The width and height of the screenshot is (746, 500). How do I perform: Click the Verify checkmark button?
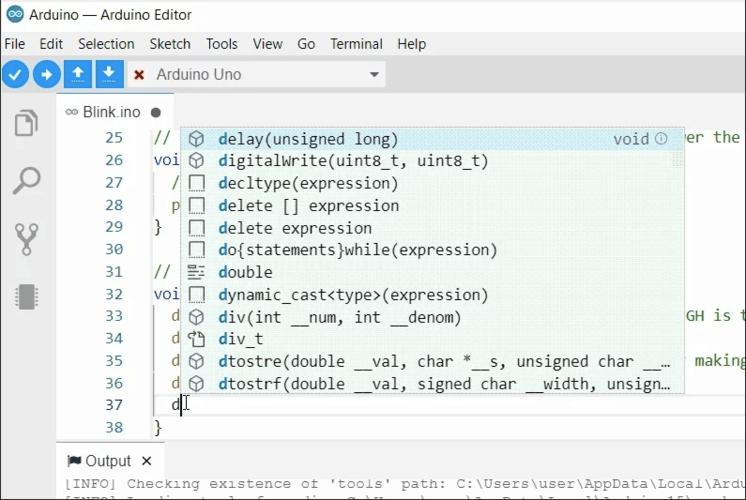pos(15,74)
